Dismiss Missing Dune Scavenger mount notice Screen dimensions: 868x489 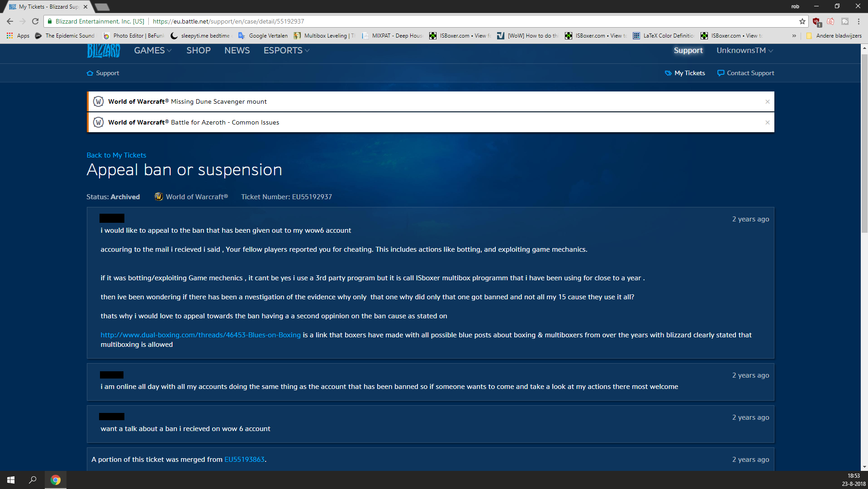click(x=767, y=102)
